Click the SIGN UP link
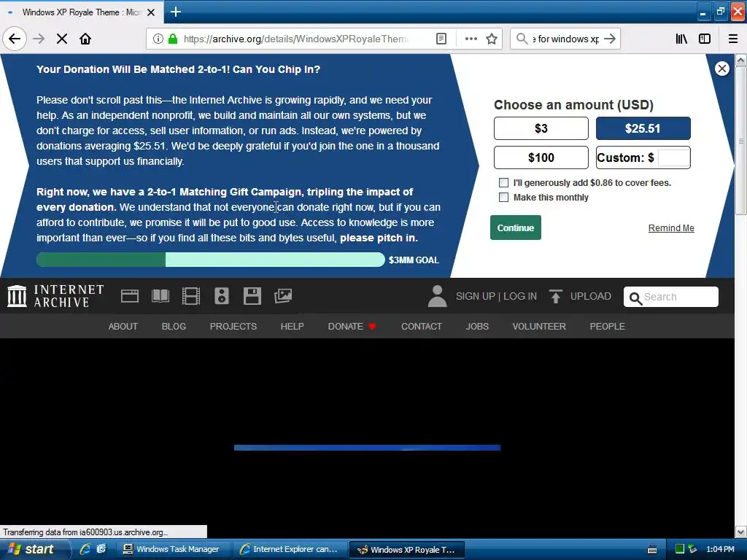 point(476,296)
